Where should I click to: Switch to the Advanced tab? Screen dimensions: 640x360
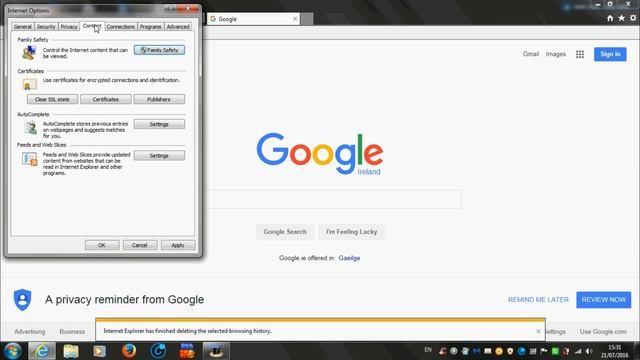tap(178, 27)
